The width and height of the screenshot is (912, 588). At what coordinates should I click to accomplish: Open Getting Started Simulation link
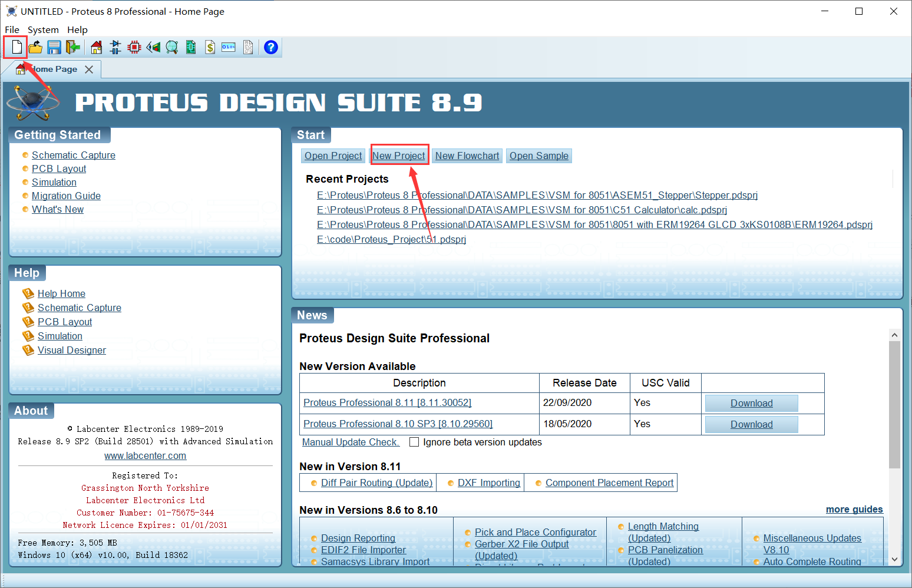pos(54,182)
